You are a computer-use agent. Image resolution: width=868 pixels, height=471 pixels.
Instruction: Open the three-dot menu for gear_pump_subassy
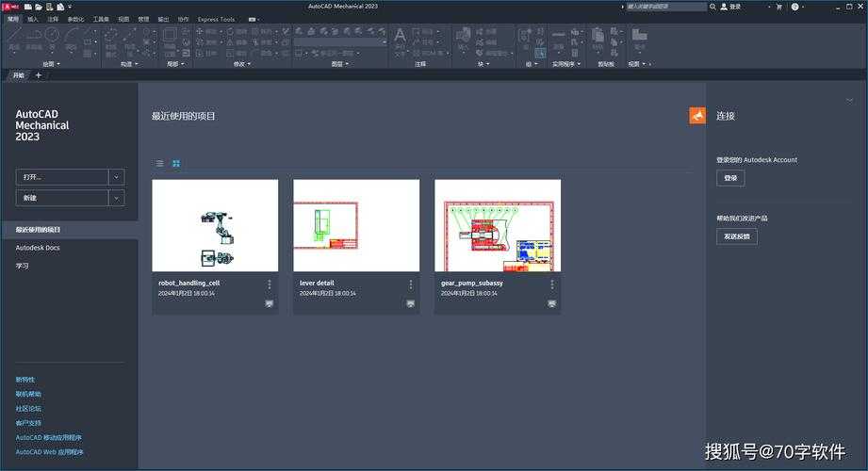551,284
